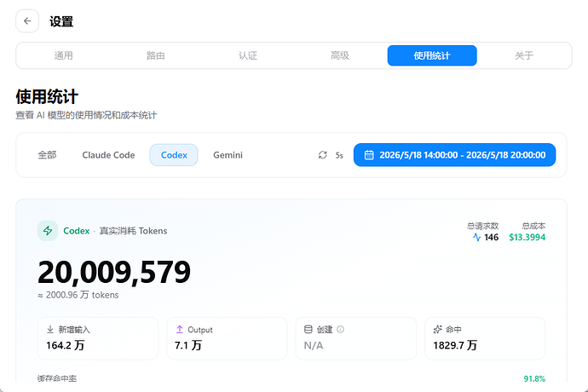588x392 pixels.
Task: Click the 146 total requests value
Action: [x=491, y=237]
